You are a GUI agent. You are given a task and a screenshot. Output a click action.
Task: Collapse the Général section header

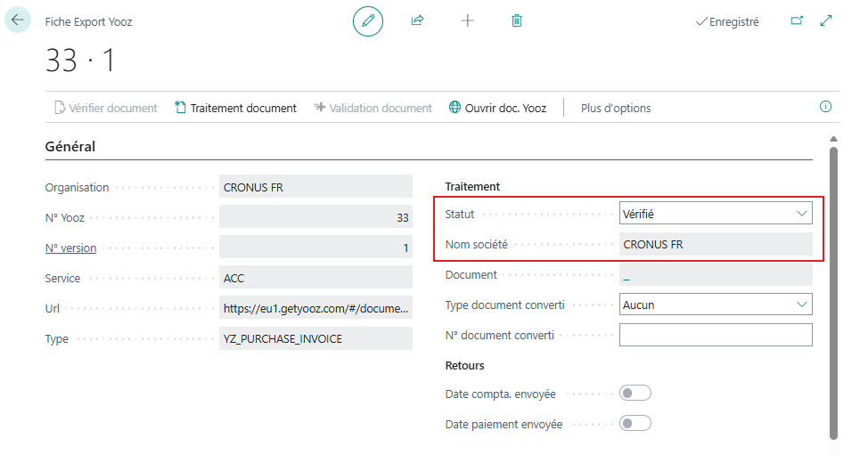pyautogui.click(x=70, y=146)
